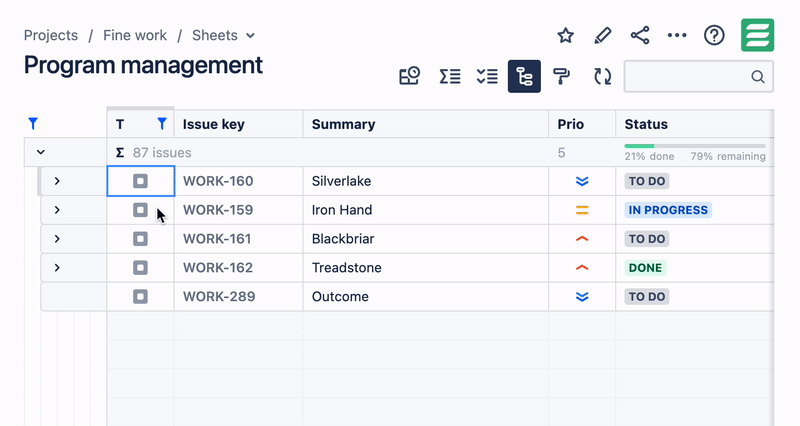Click the T column header label
800x426 pixels.
(120, 124)
